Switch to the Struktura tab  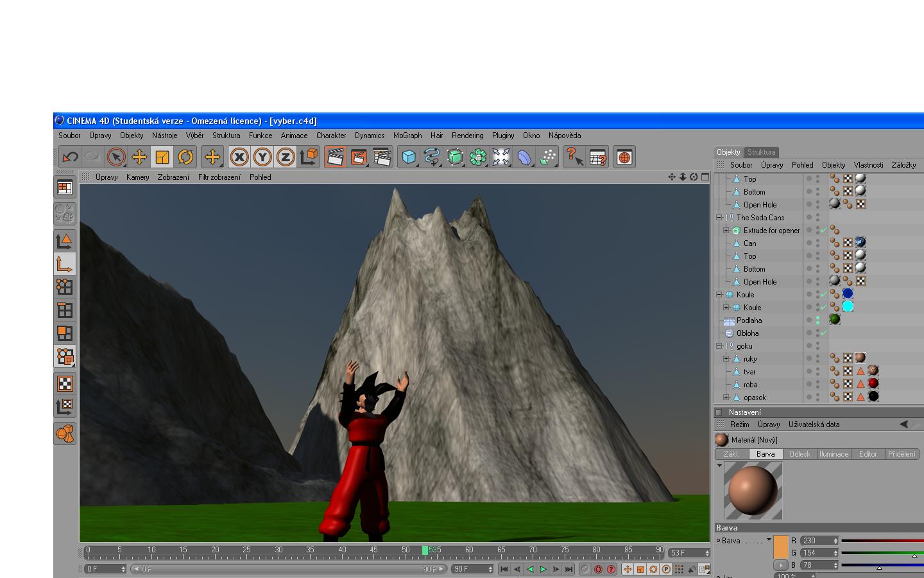762,152
